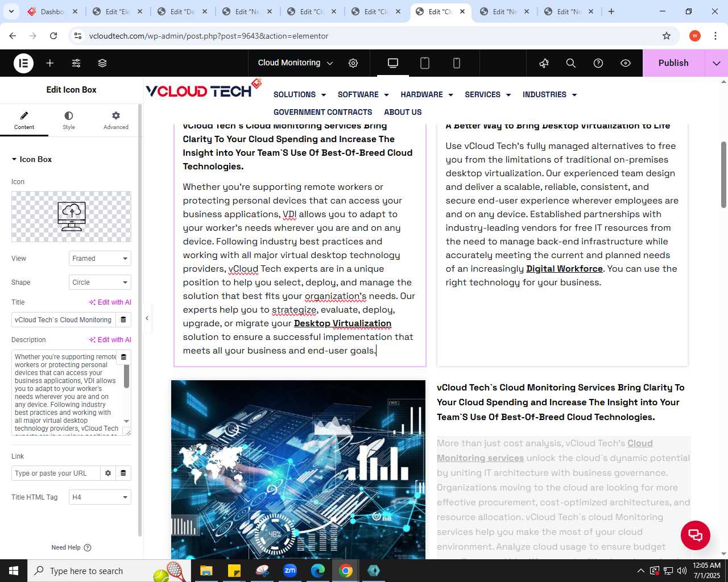Image resolution: width=728 pixels, height=582 pixels.
Task: Open Title HTML Tag H4 dropdown
Action: coord(100,497)
